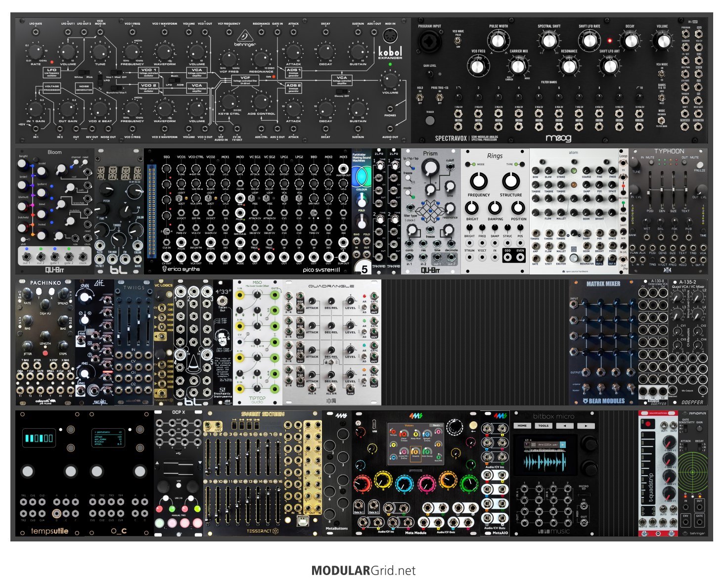Toggle the Hold switch on Spectravox
728x581 pixels.
tap(420, 97)
